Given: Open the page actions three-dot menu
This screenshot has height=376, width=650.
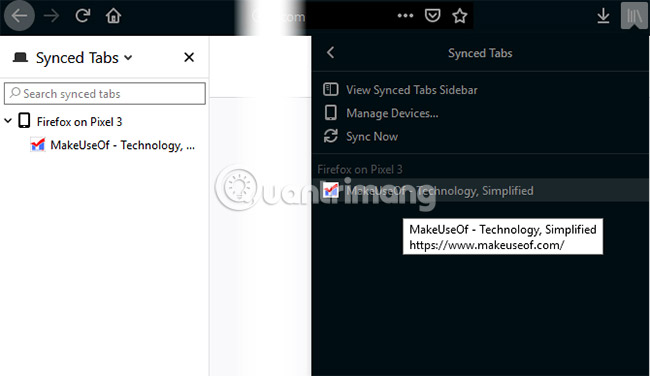Looking at the screenshot, I should [405, 16].
